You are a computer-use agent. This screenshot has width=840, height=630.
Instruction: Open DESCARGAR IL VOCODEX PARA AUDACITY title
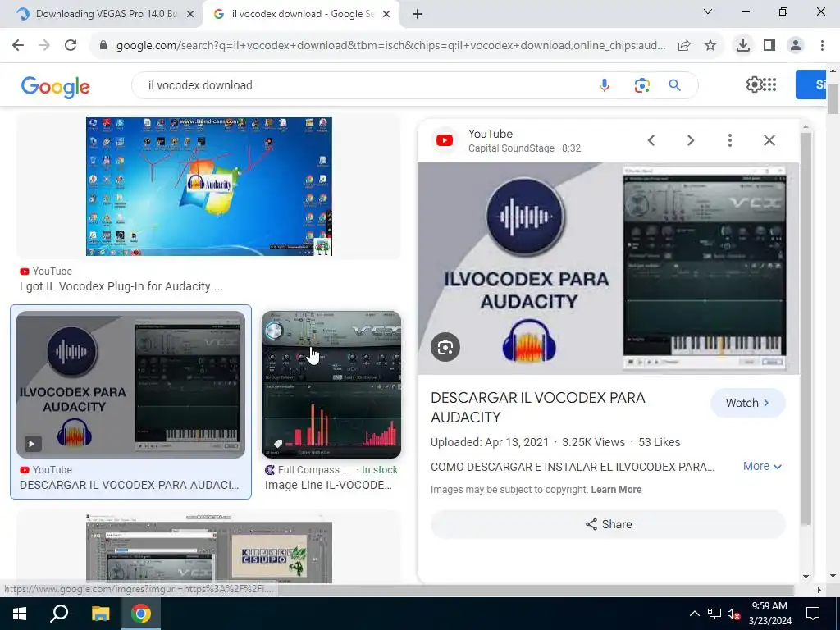(538, 407)
